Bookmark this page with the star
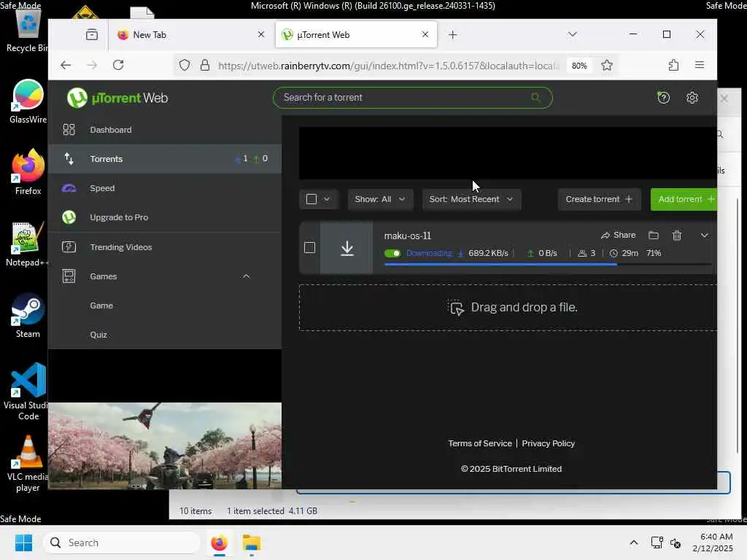 point(606,65)
